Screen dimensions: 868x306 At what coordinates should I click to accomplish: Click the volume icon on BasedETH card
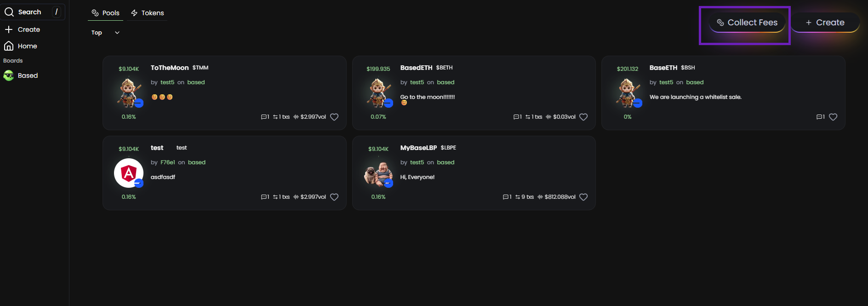click(x=548, y=117)
